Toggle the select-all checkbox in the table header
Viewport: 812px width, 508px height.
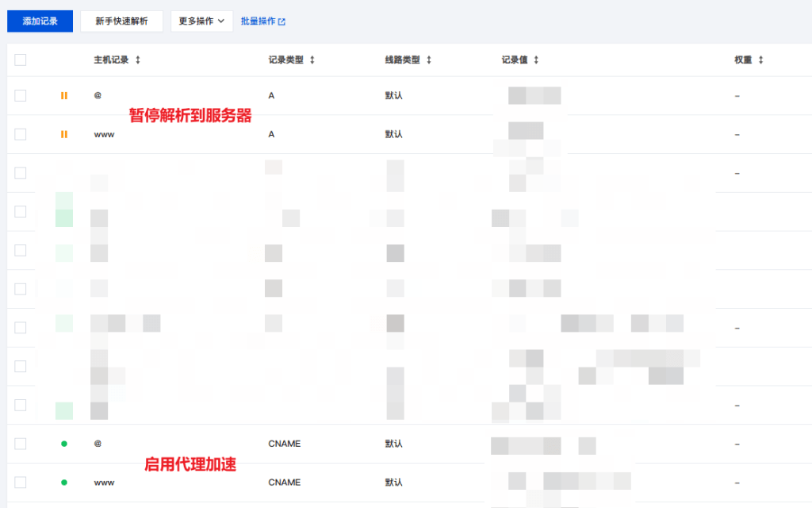click(21, 59)
